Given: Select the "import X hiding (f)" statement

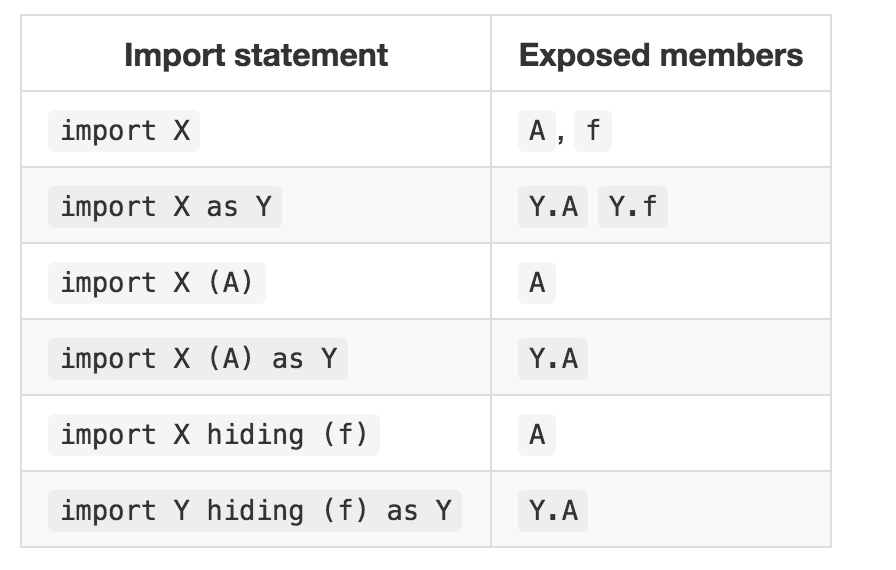Looking at the screenshot, I should (214, 435).
